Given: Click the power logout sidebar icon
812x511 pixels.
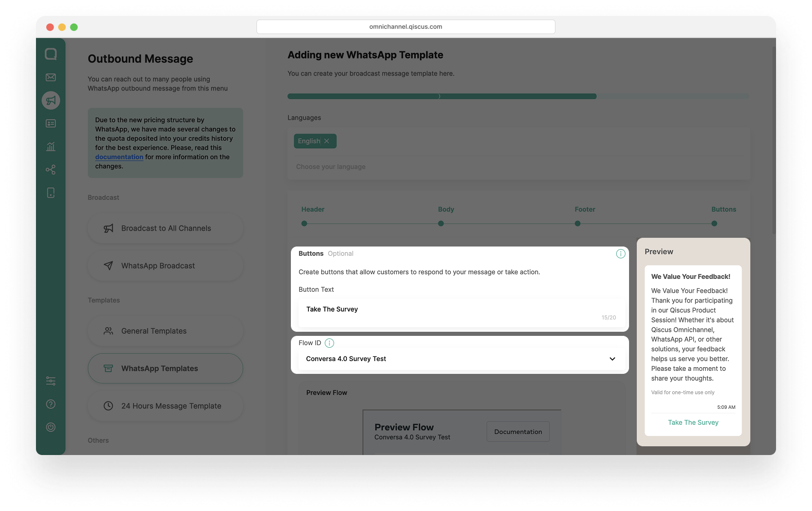Looking at the screenshot, I should click(51, 427).
